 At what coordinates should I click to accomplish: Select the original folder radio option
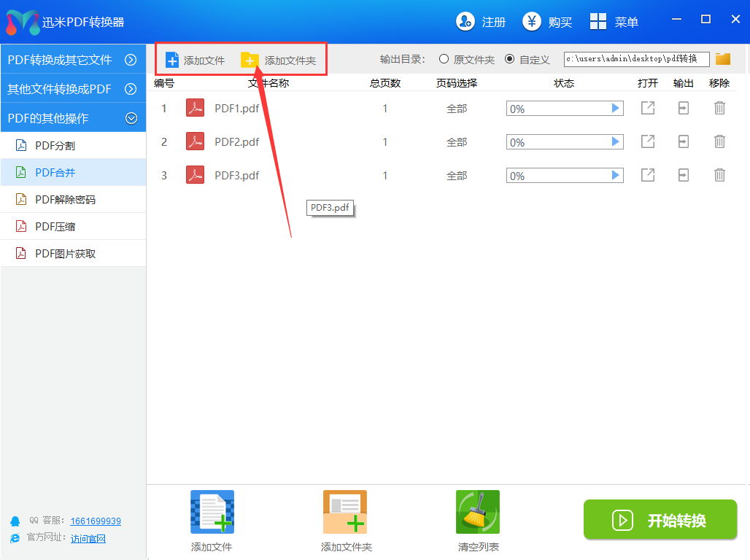[x=444, y=59]
